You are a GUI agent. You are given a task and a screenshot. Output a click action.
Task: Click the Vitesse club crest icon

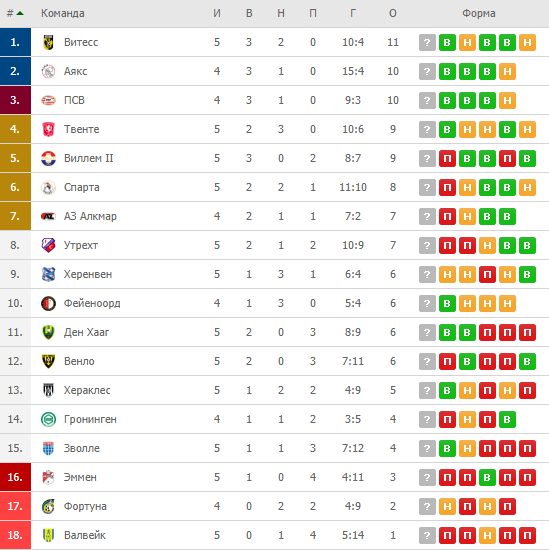click(x=48, y=42)
